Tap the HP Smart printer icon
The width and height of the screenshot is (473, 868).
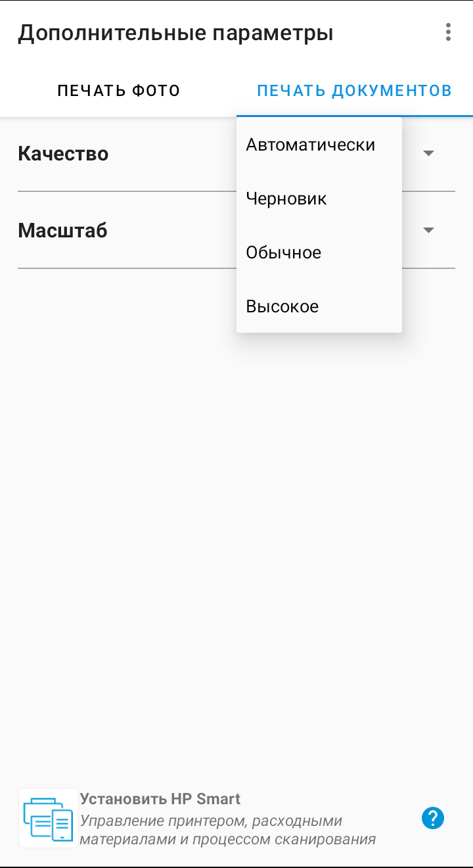(48, 818)
